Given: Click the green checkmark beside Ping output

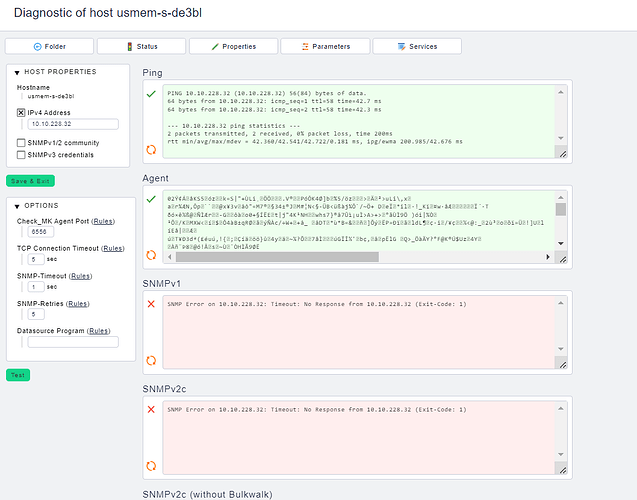Looking at the screenshot, I should pyautogui.click(x=151, y=93).
